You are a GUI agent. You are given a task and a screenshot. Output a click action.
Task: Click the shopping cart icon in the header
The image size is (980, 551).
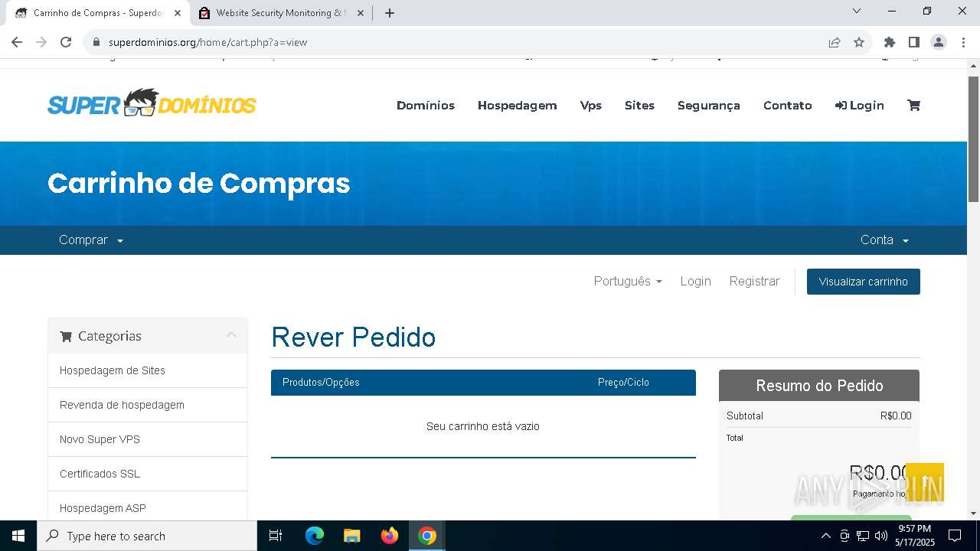point(913,106)
